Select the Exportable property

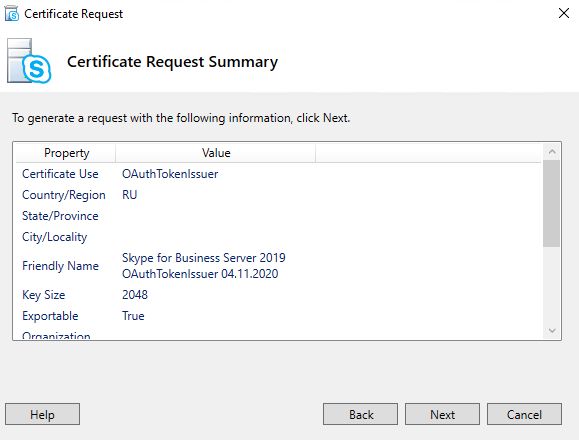[50, 316]
